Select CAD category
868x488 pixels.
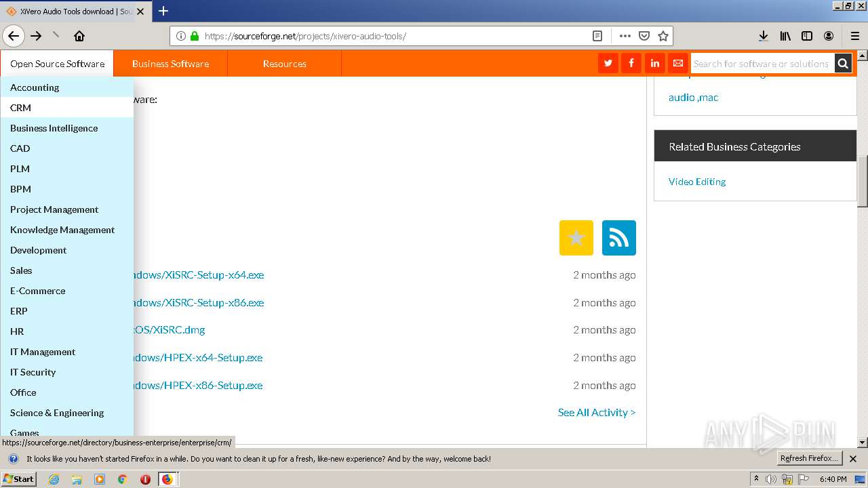[x=67, y=148]
